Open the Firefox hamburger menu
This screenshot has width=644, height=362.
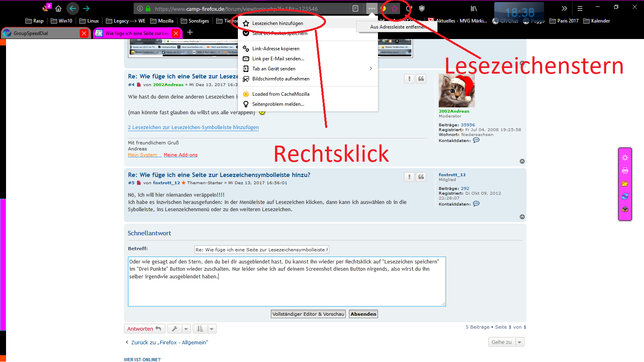(580, 8)
